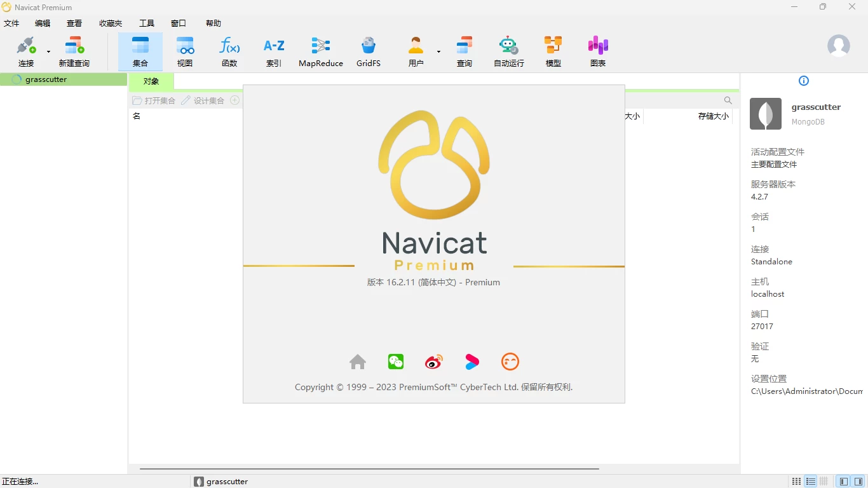This screenshot has height=488, width=868.
Task: Toggle the right information pane button
Action: pos(858,482)
